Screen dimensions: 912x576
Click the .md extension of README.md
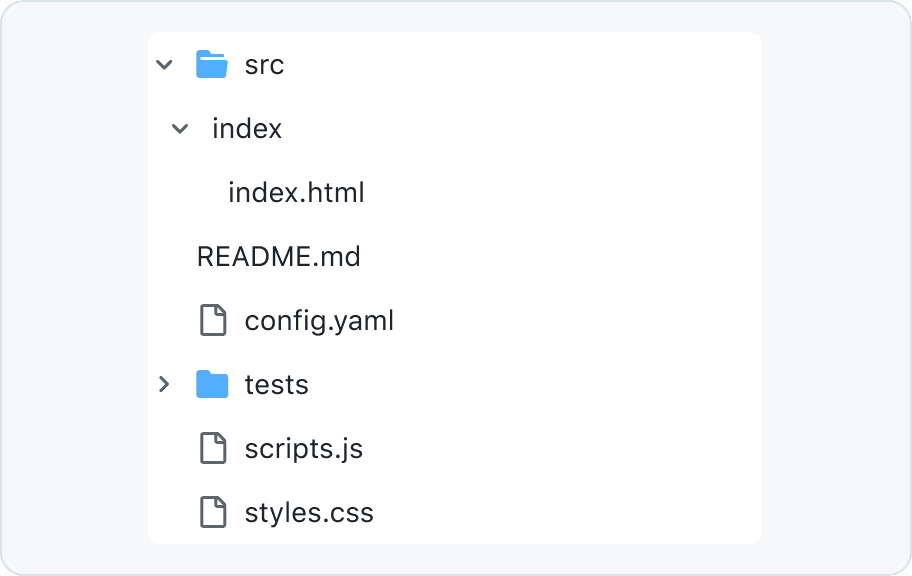pos(337,257)
